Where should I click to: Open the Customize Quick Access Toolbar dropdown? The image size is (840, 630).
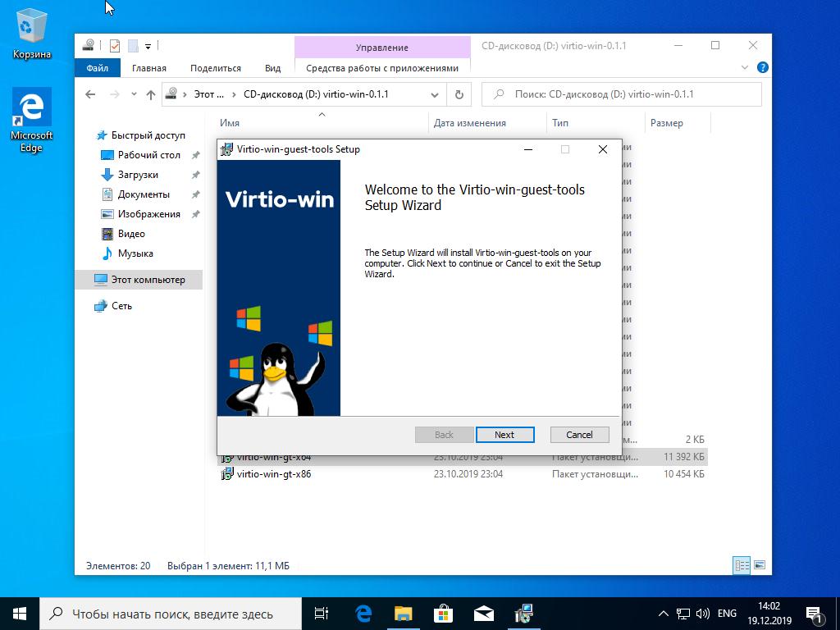pyautogui.click(x=148, y=46)
